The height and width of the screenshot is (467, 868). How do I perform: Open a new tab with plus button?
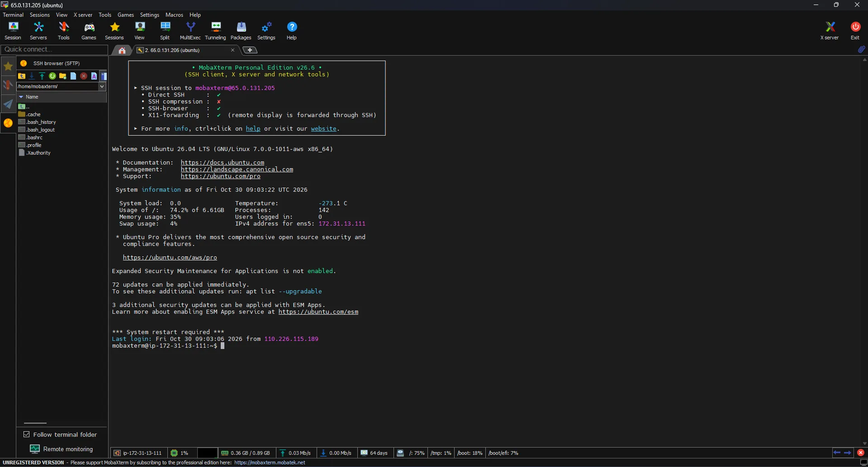click(x=250, y=50)
